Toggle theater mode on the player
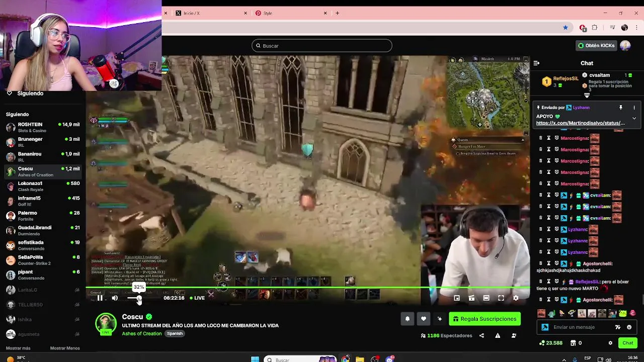The height and width of the screenshot is (362, 644). 486,298
